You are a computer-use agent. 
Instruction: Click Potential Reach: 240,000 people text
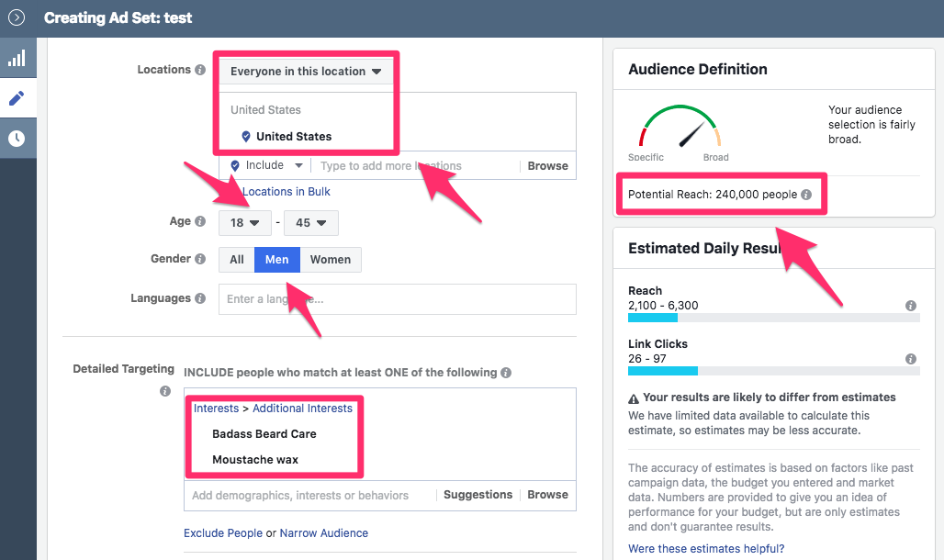pyautogui.click(x=713, y=195)
